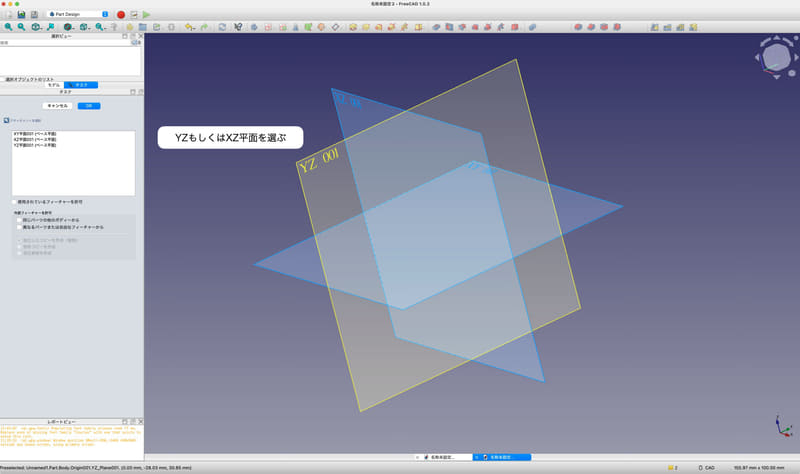This screenshot has height=474, width=800.
Task: Select the second disabled copy radio option
Action: [19, 246]
